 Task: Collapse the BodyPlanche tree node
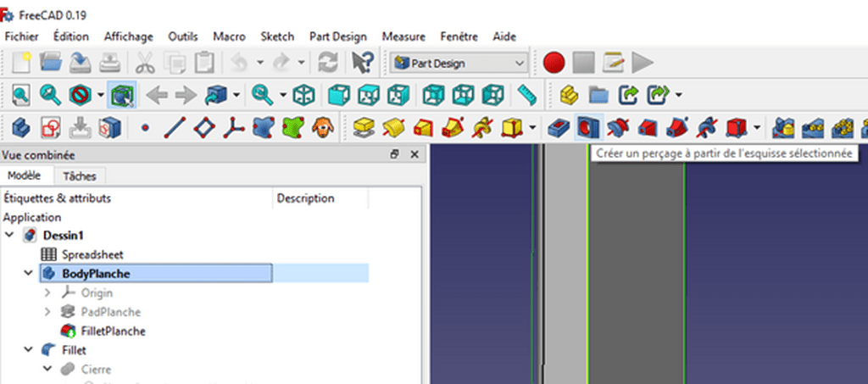coord(29,273)
